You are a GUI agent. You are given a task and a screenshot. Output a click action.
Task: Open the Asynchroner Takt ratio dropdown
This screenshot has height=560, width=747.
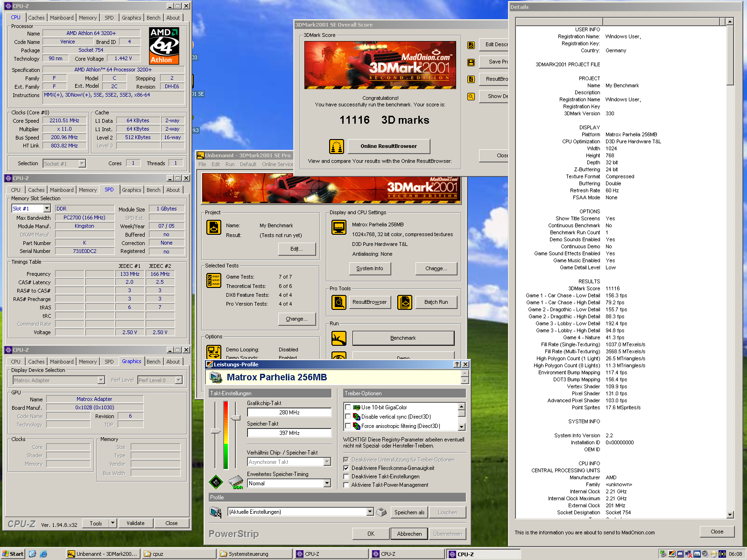coord(327,462)
